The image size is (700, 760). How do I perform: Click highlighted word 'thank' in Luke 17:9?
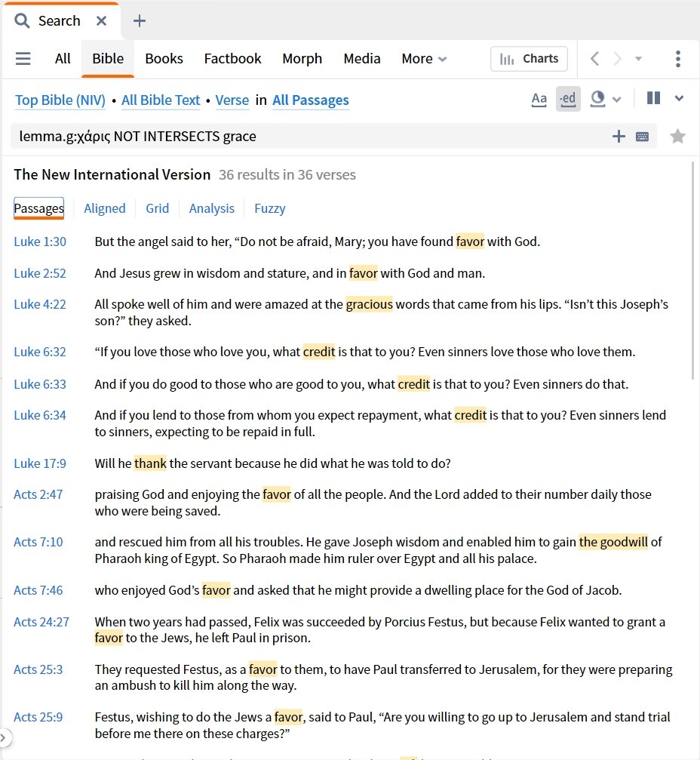pos(150,463)
